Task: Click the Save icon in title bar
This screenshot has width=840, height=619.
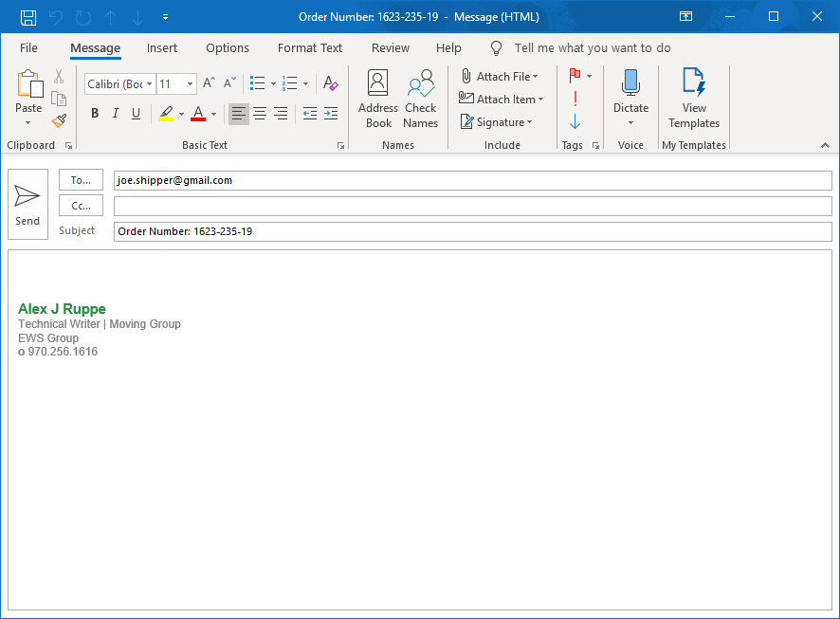Action: (28, 17)
